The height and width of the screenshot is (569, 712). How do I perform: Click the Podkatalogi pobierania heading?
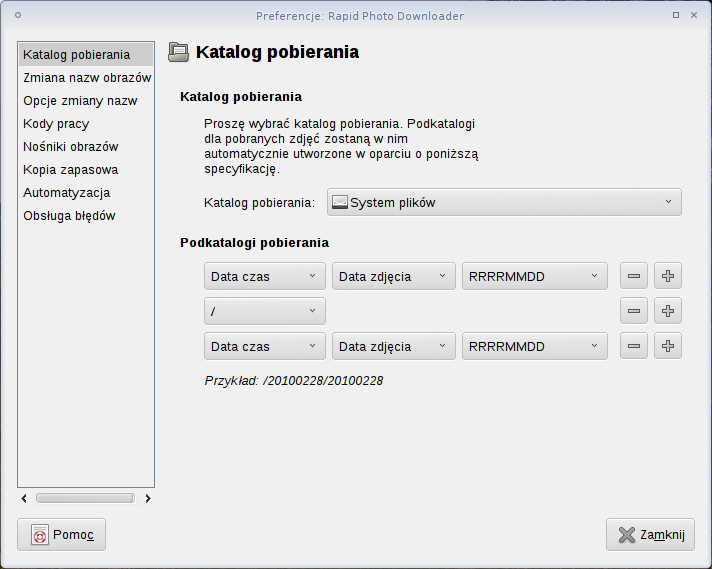(254, 242)
